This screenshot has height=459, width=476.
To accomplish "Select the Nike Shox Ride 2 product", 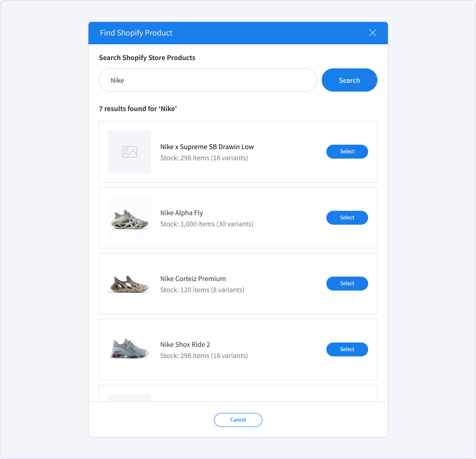I will click(347, 349).
